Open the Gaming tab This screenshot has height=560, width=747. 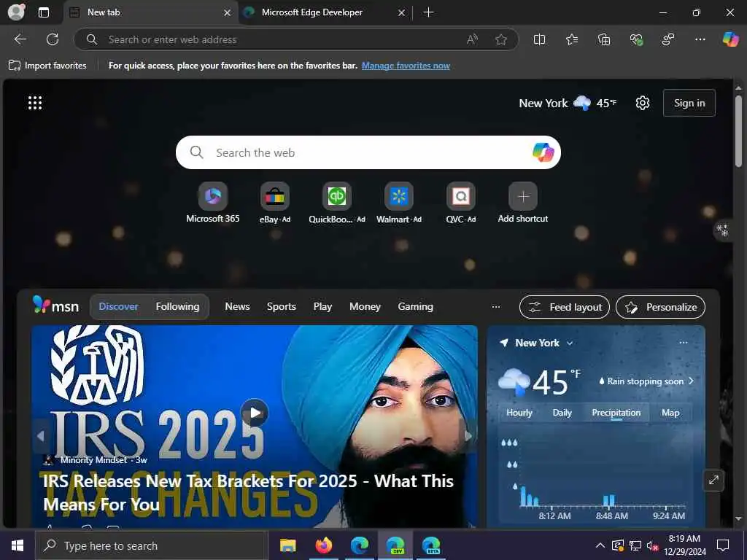[x=415, y=307]
